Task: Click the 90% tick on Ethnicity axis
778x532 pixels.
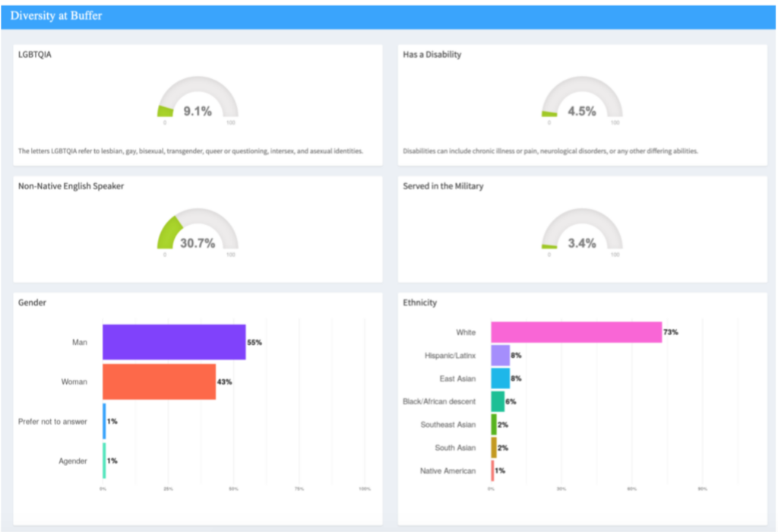Action: (702, 489)
